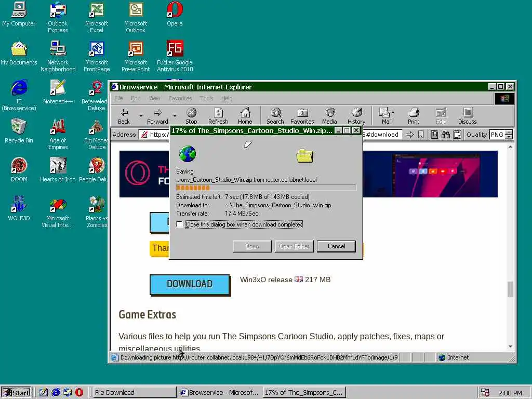Click the 2:08 PM system clock
This screenshot has width=532, height=399.
[510, 393]
